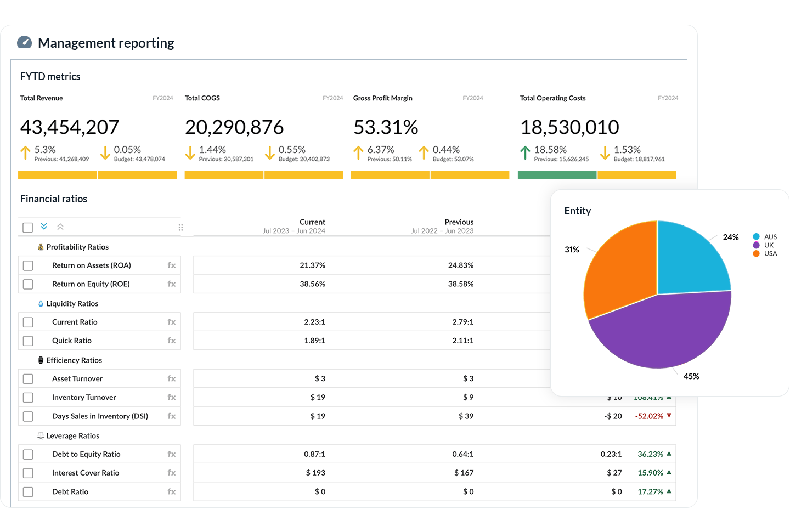Click the Management reporting speedometer logo icon

click(x=24, y=42)
